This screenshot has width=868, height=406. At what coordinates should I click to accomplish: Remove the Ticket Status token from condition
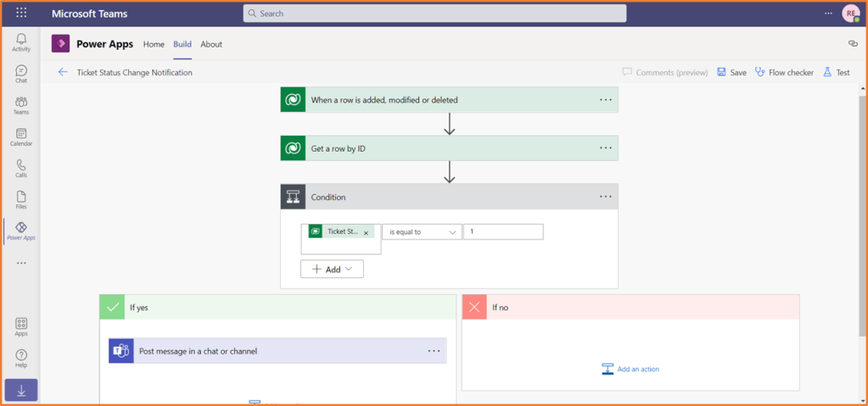pos(367,233)
